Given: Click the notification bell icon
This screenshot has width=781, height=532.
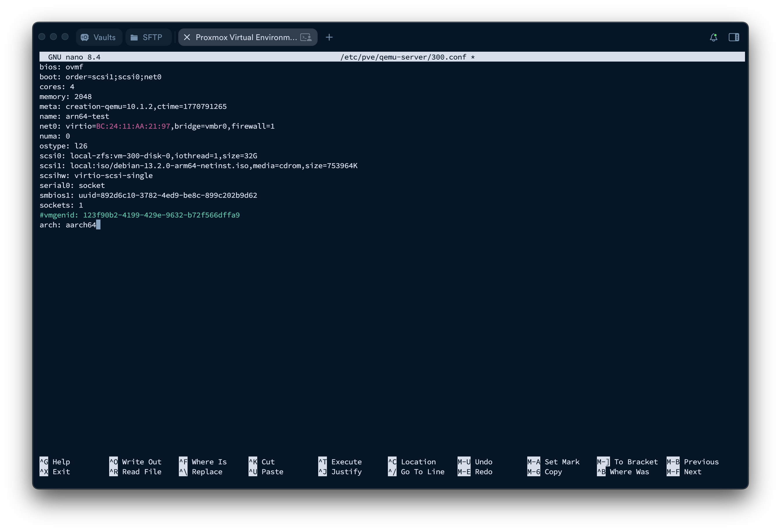Looking at the screenshot, I should pos(713,37).
